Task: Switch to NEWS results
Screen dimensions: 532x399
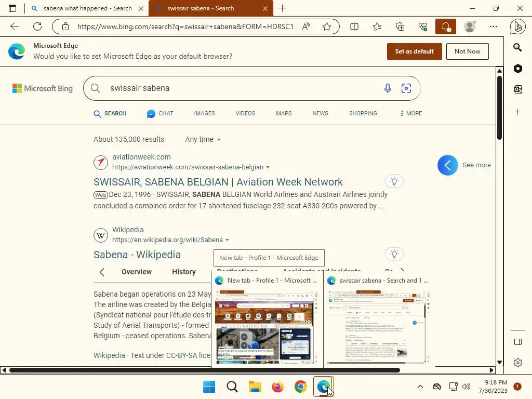Action: click(320, 113)
